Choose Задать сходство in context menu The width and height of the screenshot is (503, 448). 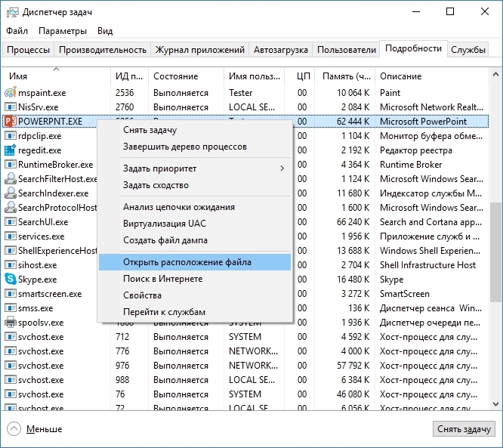point(195,185)
